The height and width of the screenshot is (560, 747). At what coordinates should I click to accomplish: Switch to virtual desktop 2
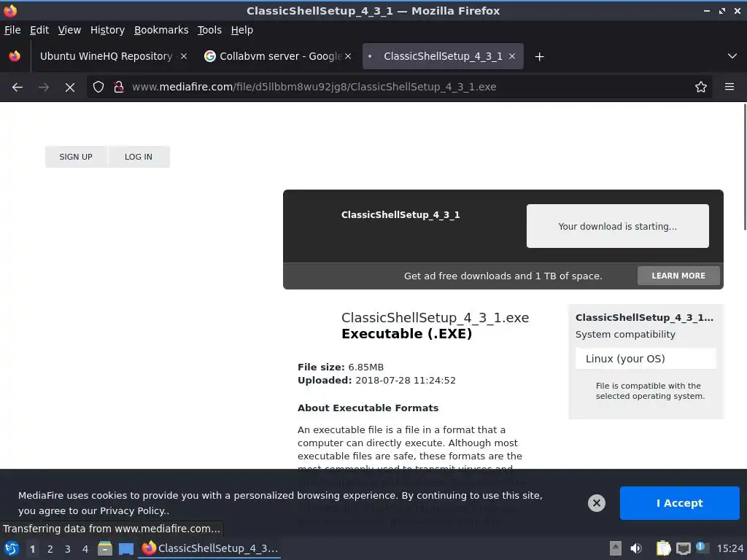coord(50,549)
